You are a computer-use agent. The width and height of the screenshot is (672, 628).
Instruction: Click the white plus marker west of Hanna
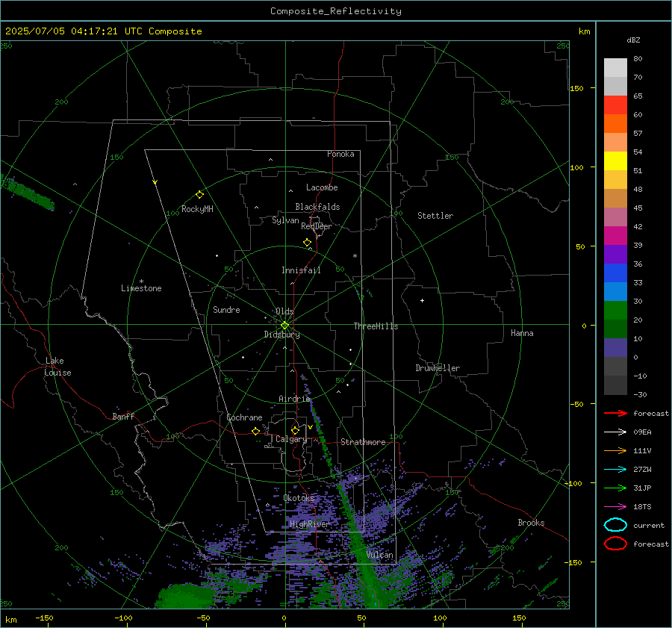point(422,300)
